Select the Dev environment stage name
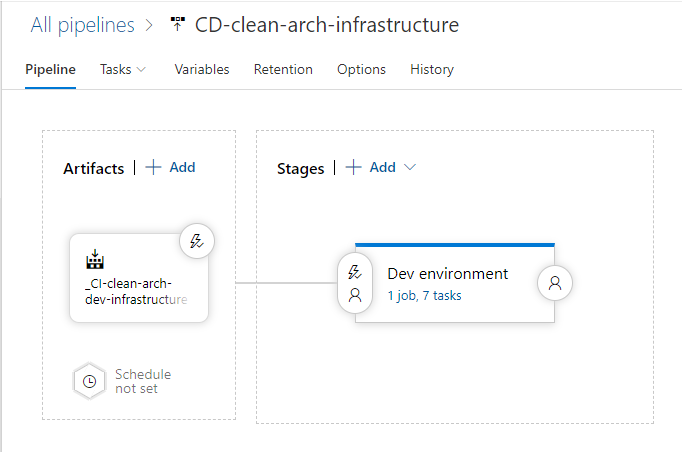Viewport: 682px width, 452px height. [x=448, y=274]
